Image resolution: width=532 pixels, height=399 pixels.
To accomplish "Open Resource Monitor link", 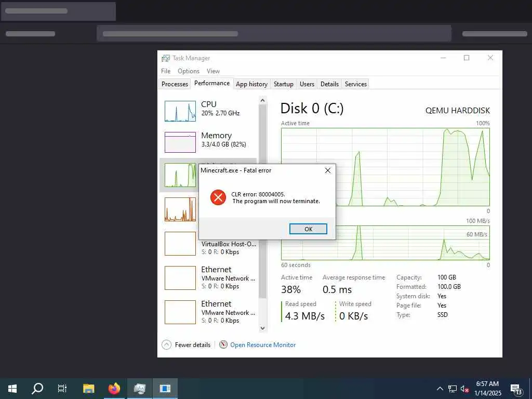I will (x=263, y=345).
